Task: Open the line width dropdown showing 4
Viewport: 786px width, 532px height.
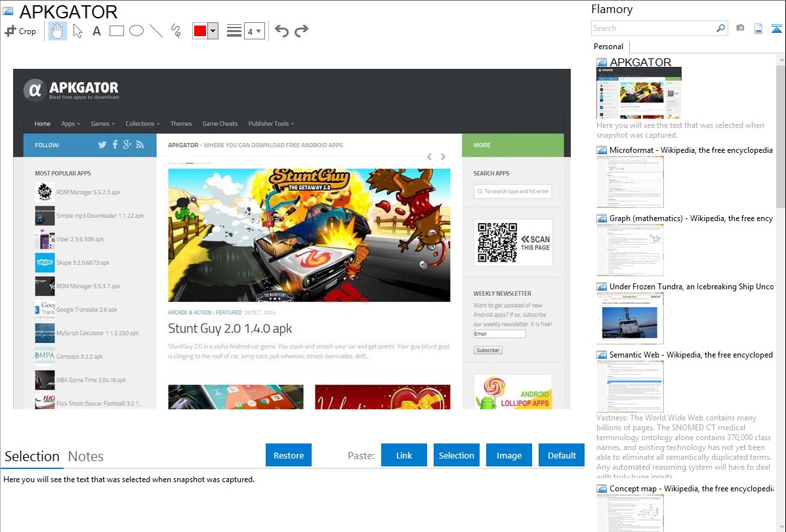Action: [254, 31]
